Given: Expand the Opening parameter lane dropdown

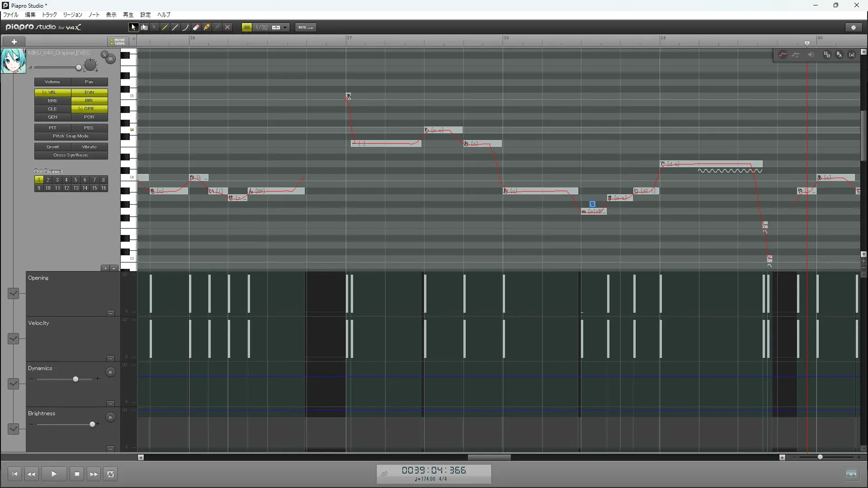Looking at the screenshot, I should 13,294.
